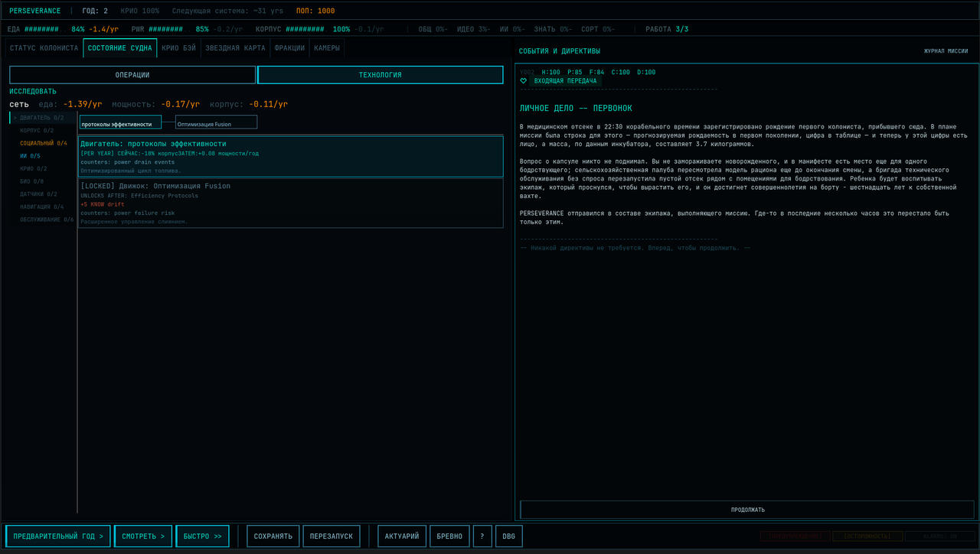The width and height of the screenshot is (980, 554).
Task: Click the ИССЛЕДОВАТЬ section label
Action: click(x=33, y=92)
